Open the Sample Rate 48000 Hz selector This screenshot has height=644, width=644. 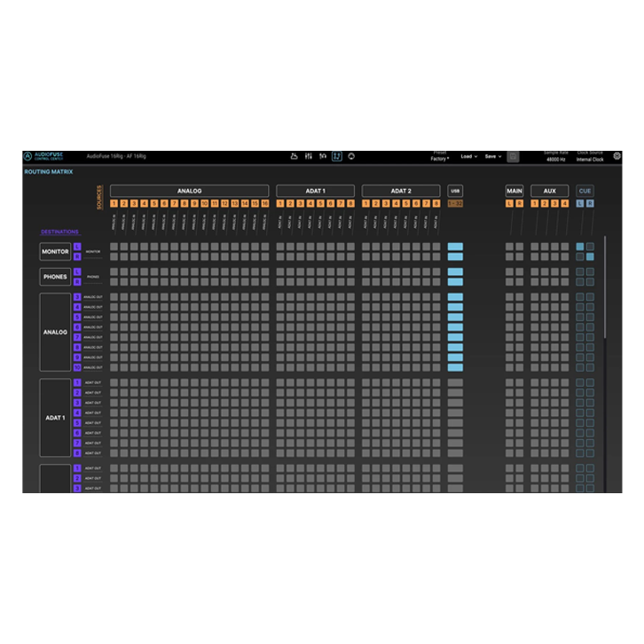555,156
